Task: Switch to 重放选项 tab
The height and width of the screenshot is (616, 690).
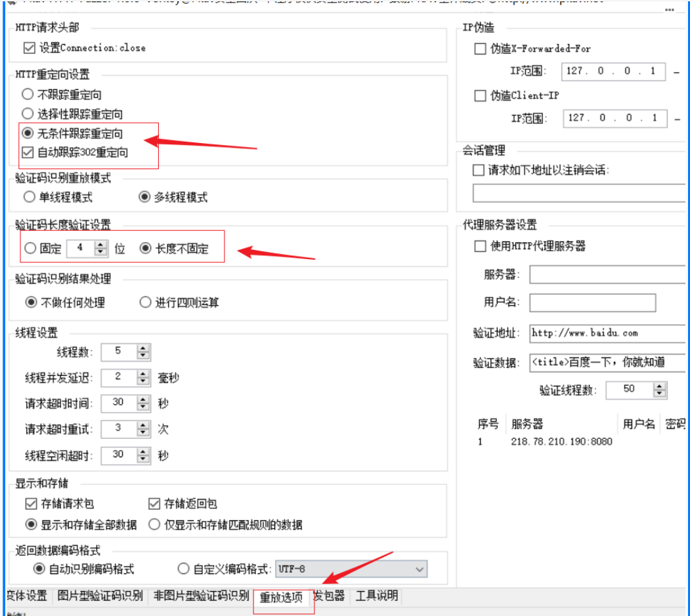Action: tap(282, 597)
